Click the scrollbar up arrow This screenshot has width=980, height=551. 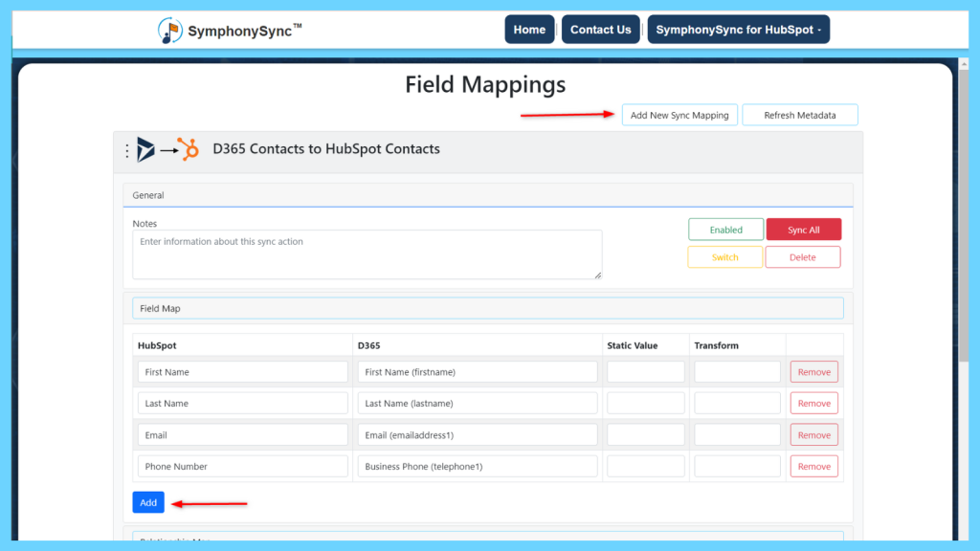(964, 64)
